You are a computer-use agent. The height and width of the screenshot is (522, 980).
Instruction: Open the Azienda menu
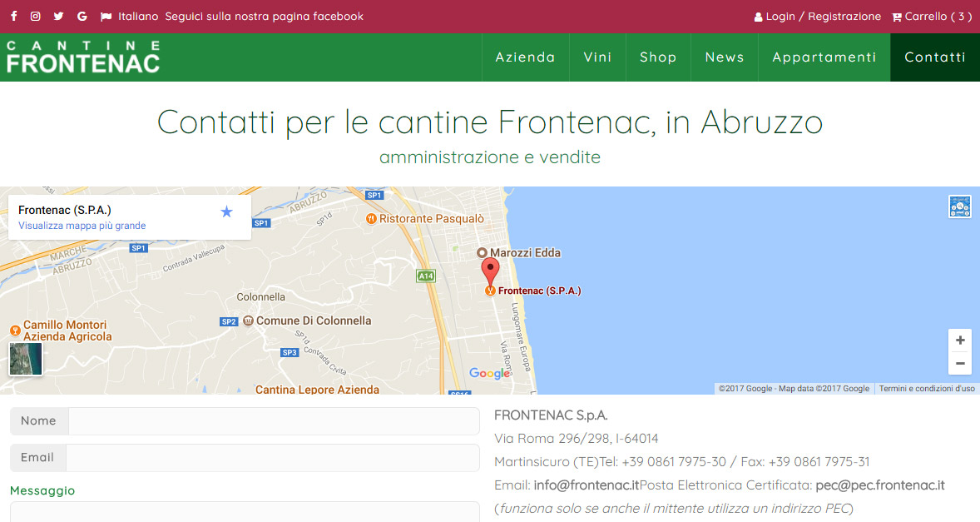click(x=526, y=57)
